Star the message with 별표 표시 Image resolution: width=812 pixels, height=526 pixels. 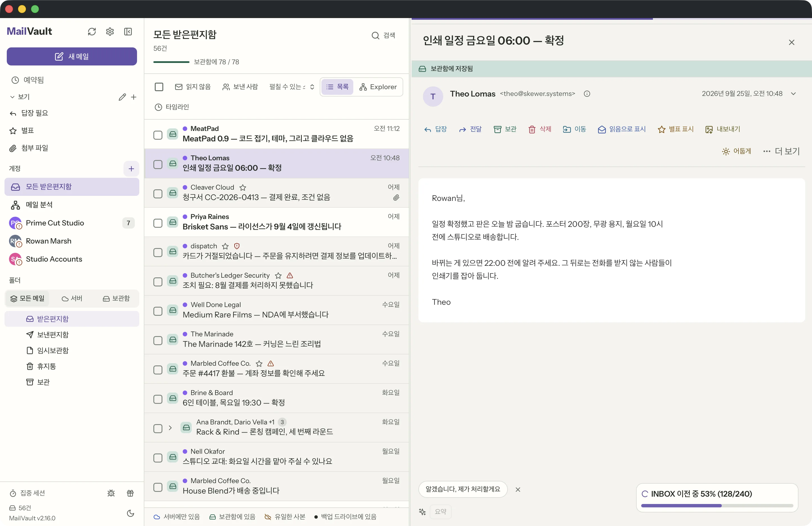point(676,129)
